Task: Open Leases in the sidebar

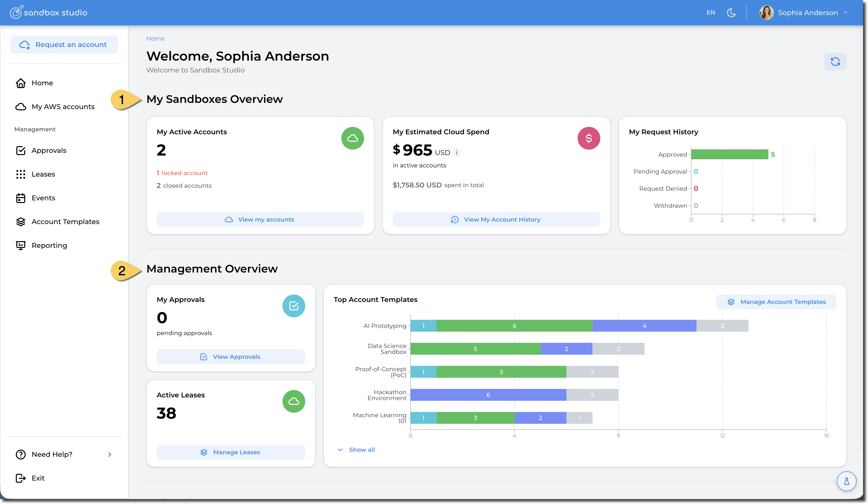Action: [43, 174]
